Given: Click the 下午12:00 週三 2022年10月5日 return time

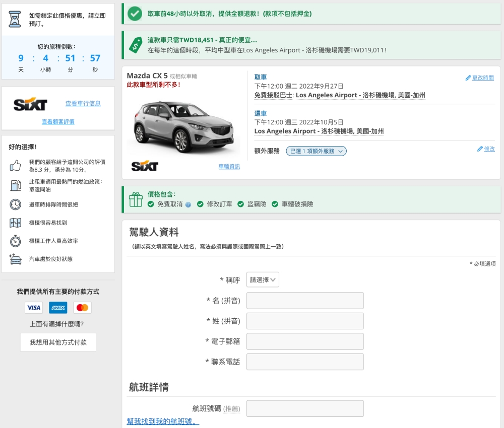Looking at the screenshot, I should [299, 122].
